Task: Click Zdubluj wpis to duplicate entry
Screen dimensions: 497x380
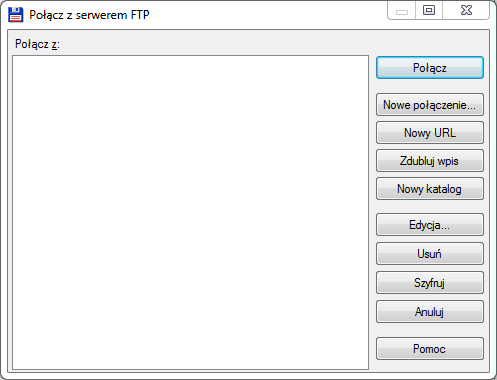Action: pos(430,161)
